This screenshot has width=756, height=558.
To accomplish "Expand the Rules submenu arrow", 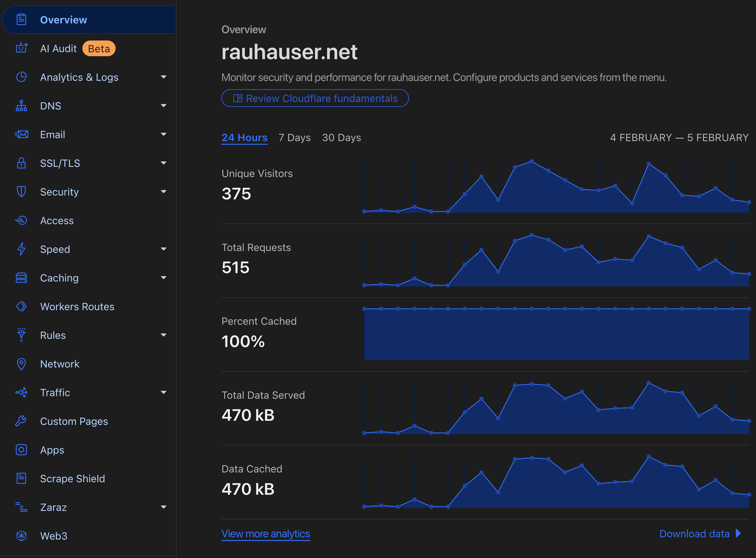I will click(x=163, y=335).
